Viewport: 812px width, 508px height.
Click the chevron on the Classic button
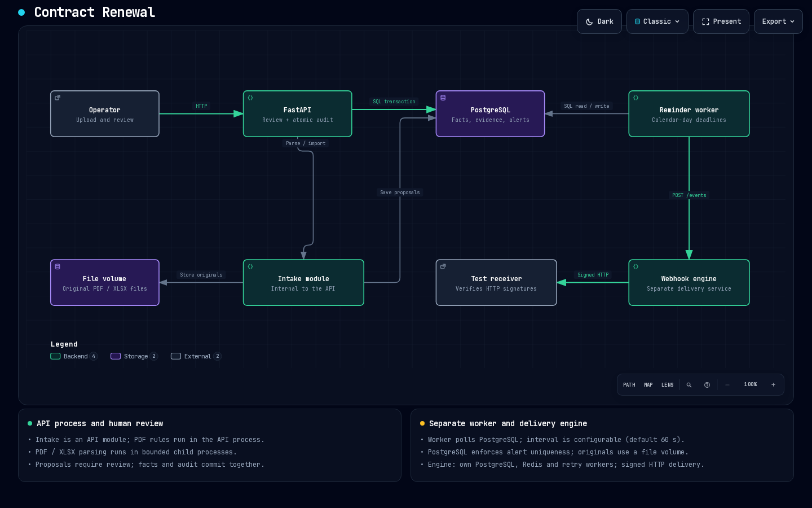point(677,21)
